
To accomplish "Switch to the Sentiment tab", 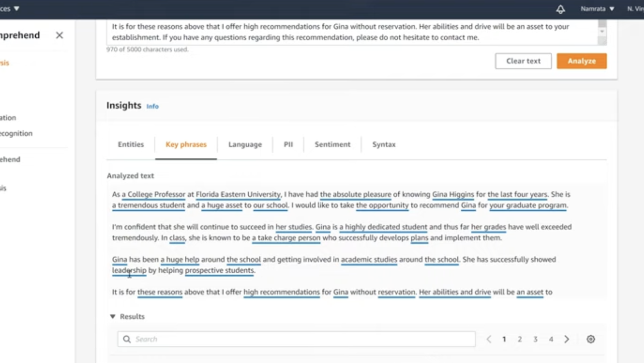I will point(332,144).
